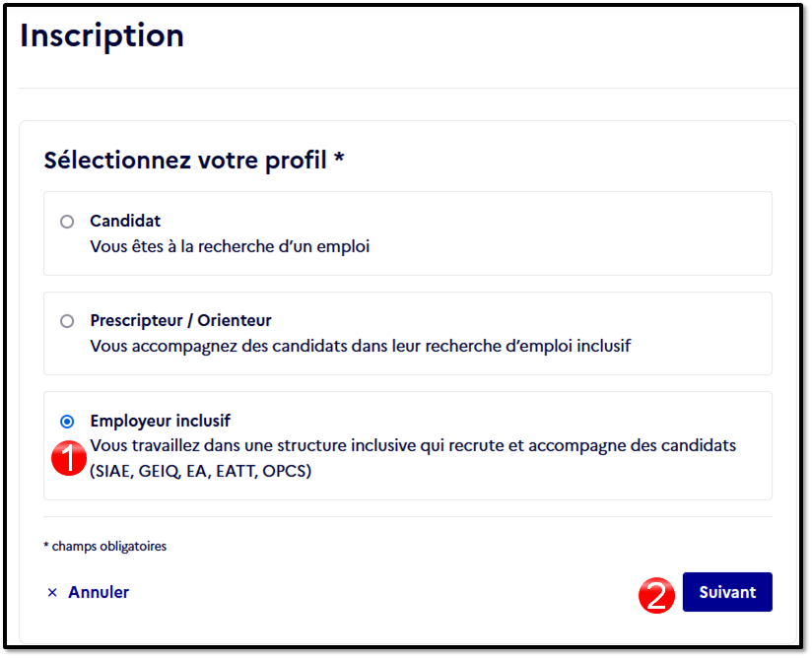The image size is (812, 658).
Task: Select the Prescripteur / Orienteur radio button
Action: 67,321
